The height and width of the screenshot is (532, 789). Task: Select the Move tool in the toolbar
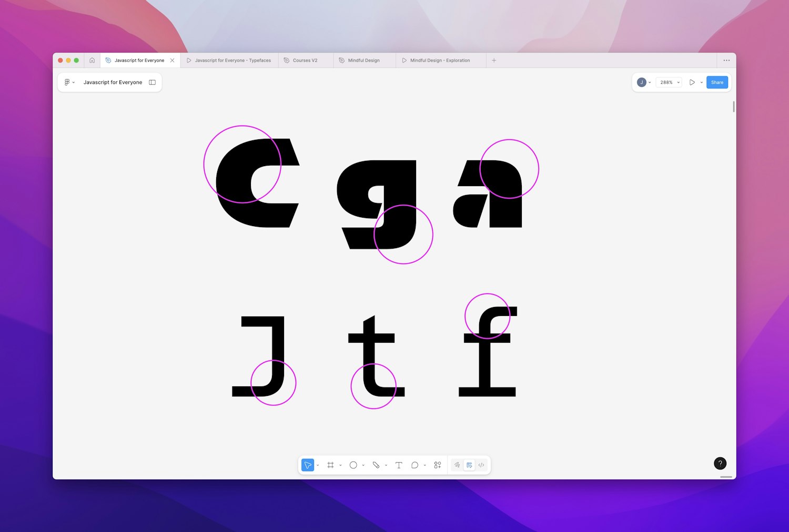click(308, 465)
